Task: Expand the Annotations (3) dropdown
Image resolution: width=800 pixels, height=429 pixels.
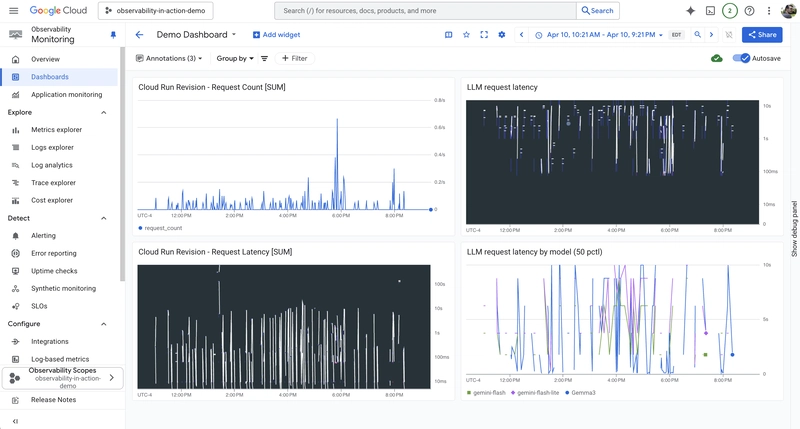Action: (x=170, y=58)
